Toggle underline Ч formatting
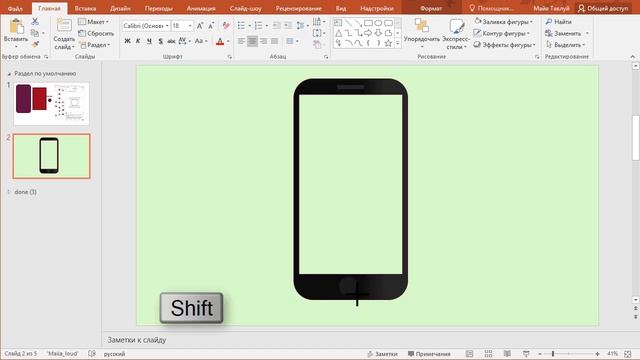 tap(149, 41)
